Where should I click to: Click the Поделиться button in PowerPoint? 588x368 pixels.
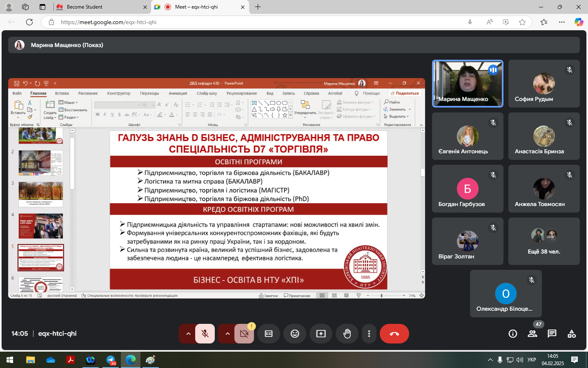(405, 93)
